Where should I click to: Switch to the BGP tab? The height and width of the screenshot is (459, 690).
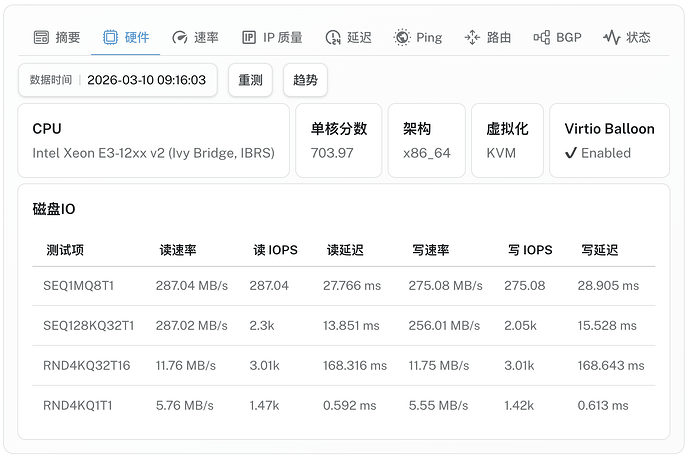click(557, 37)
